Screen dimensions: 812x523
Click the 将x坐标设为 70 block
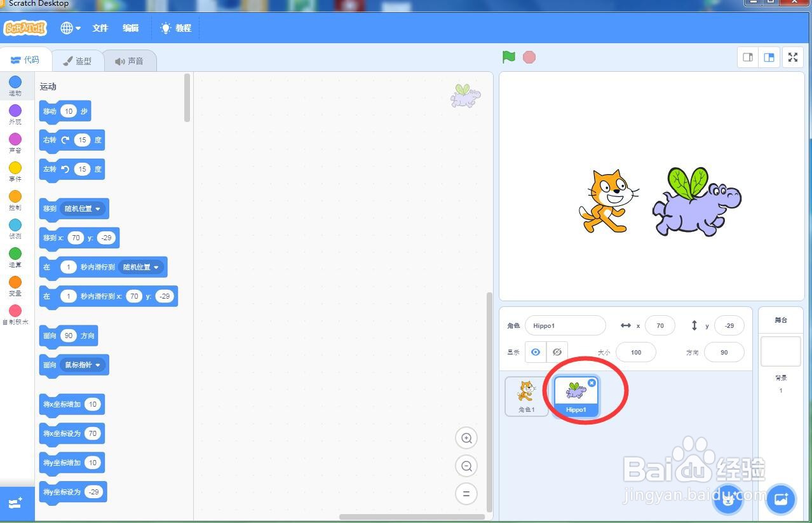[x=72, y=434]
